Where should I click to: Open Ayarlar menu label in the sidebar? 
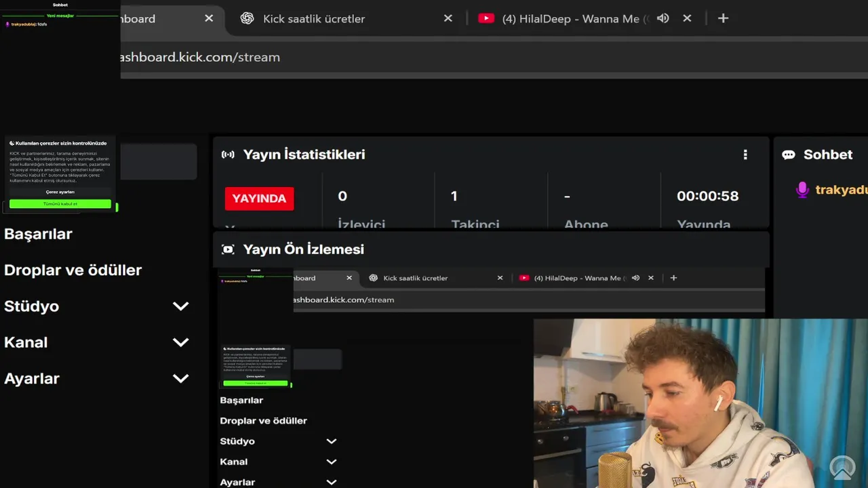pos(32,378)
